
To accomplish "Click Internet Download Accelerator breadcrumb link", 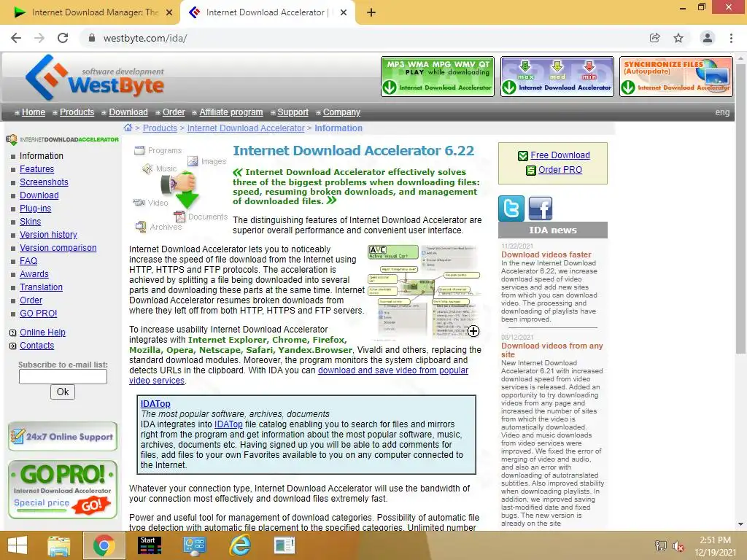I will (x=245, y=128).
